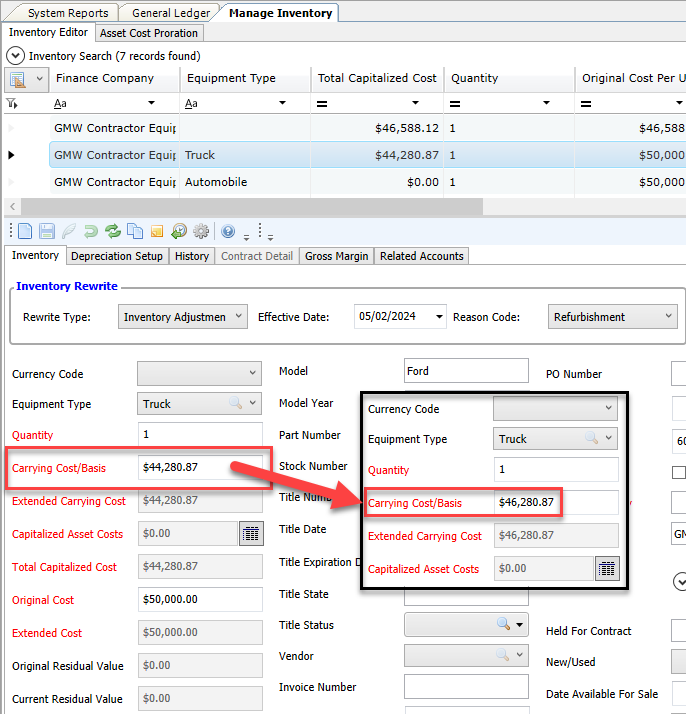Image resolution: width=686 pixels, height=714 pixels.
Task: Select the $46,588.12 total capitalized cost cell
Action: pos(377,128)
